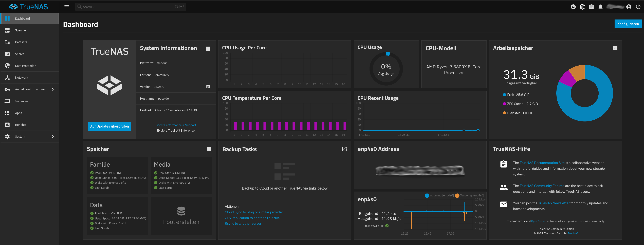Open the jobs clipboard icon in header

coord(591,7)
